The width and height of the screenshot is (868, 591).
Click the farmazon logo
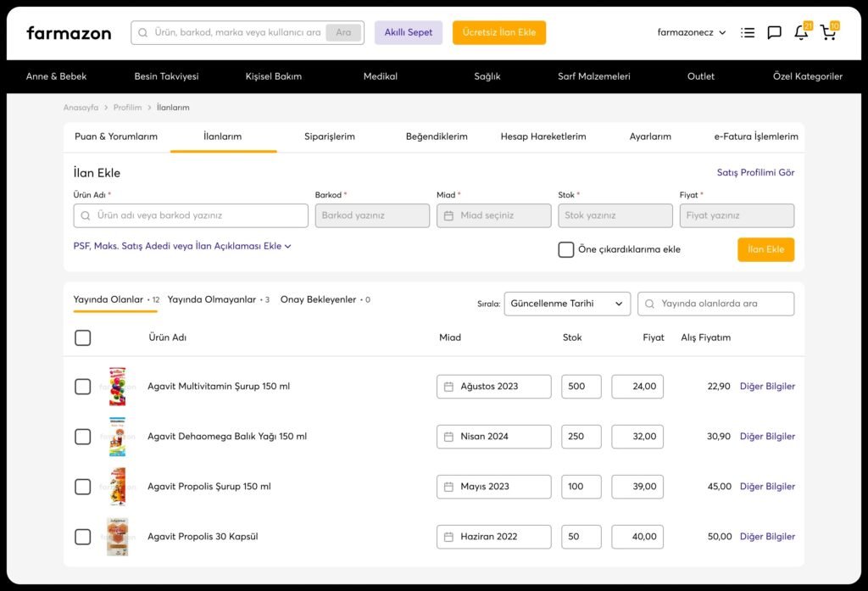point(69,33)
